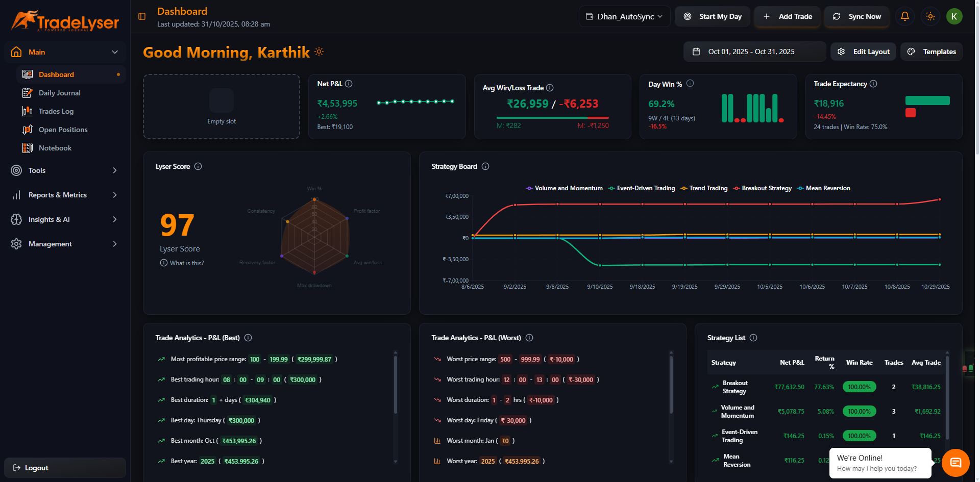This screenshot has height=482, width=980.
Task: Select the Dashboard icon in the sidebar
Action: pos(27,74)
